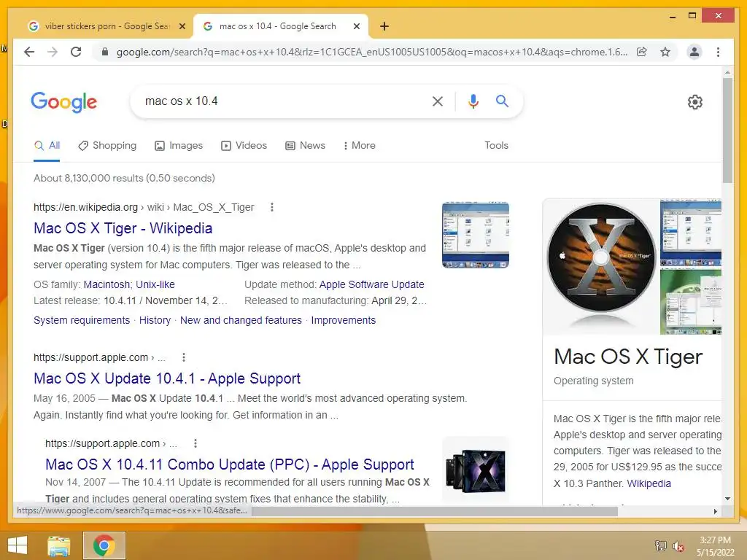Open File Explorer from the taskbar
Viewport: 747px width, 560px height.
click(59, 545)
